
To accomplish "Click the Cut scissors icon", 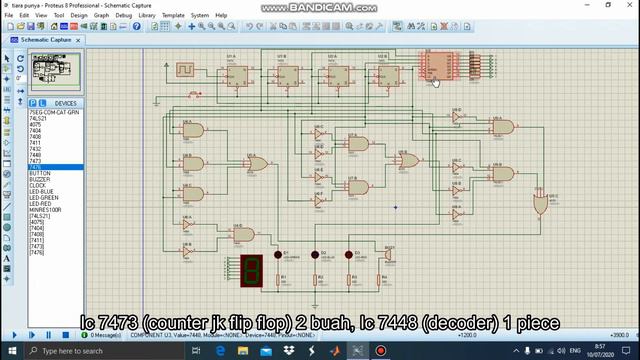I will pyautogui.click(x=273, y=27).
